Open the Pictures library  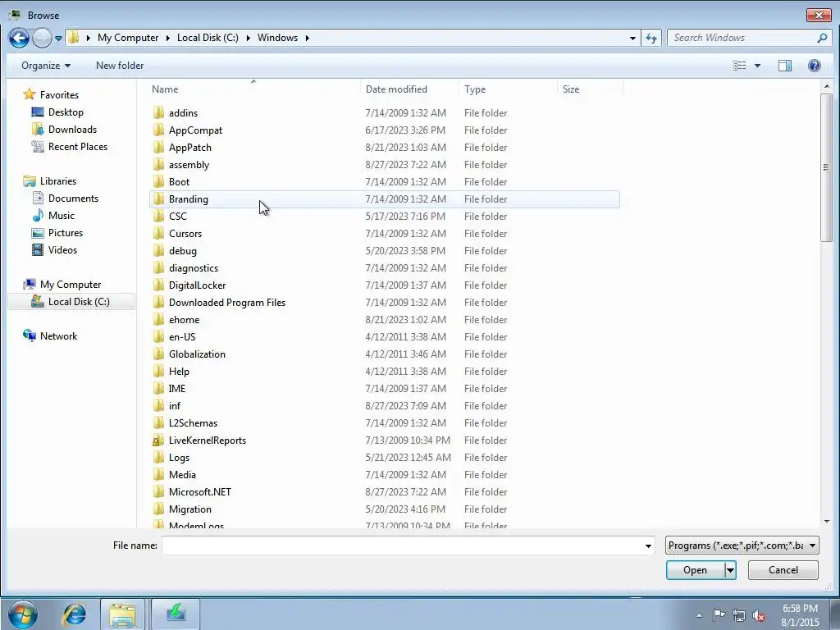[66, 232]
